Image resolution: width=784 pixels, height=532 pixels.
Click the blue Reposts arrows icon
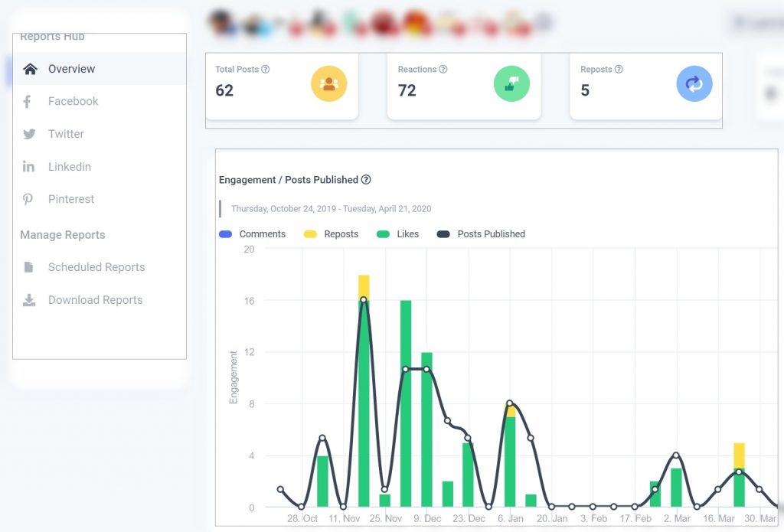[694, 83]
